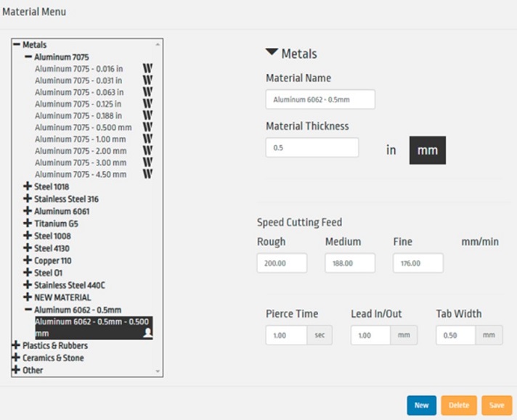
Task: Collapse the Metals section header triangle
Action: (x=272, y=53)
